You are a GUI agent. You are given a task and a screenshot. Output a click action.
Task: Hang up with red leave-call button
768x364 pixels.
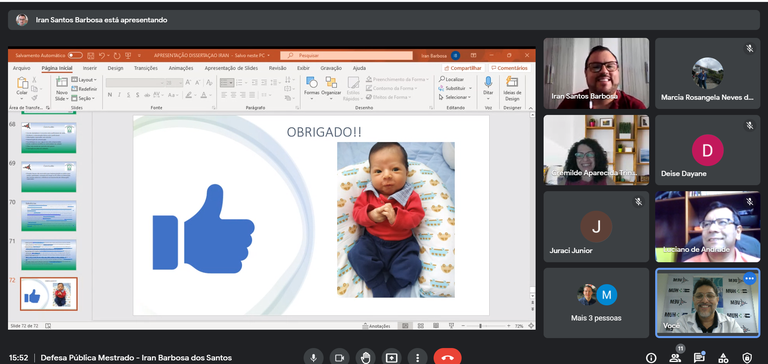[447, 358]
